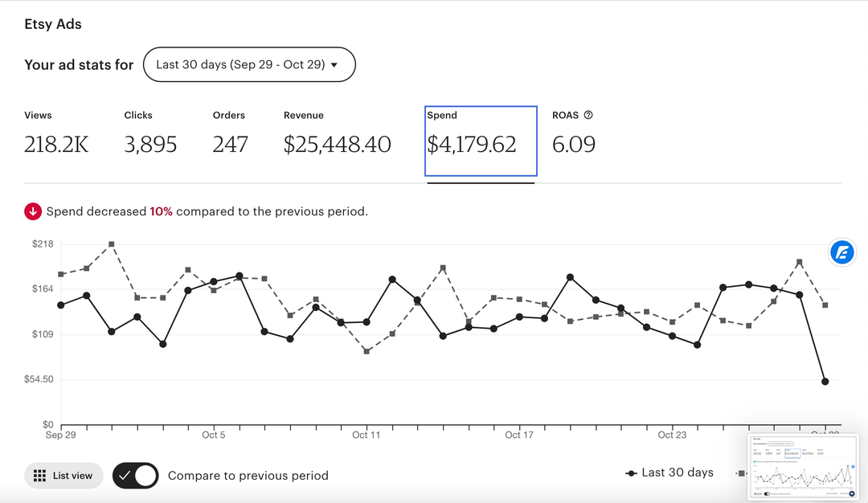Open the Last 30 days date range dropdown
The width and height of the screenshot is (868, 503).
click(x=248, y=64)
